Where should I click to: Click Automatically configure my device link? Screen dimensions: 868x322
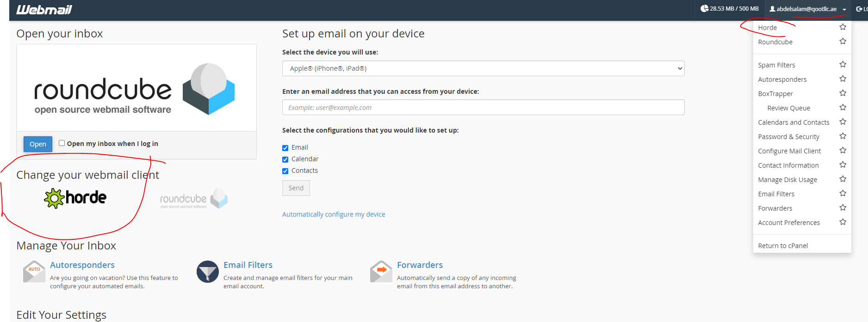tap(334, 214)
